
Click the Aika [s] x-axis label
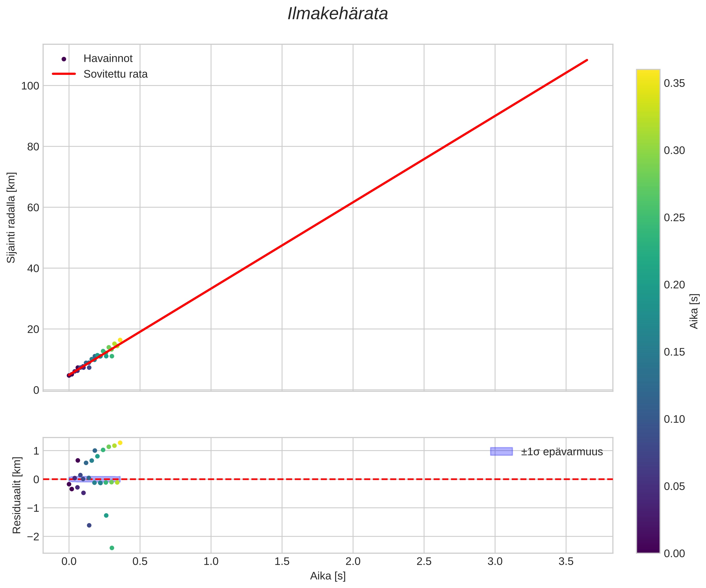click(328, 576)
